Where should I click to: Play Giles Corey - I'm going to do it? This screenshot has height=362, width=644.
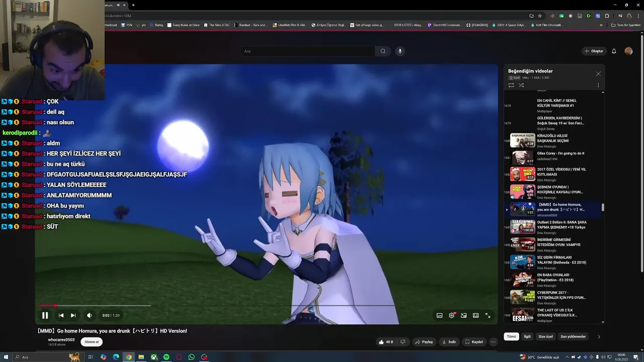pyautogui.click(x=552, y=157)
